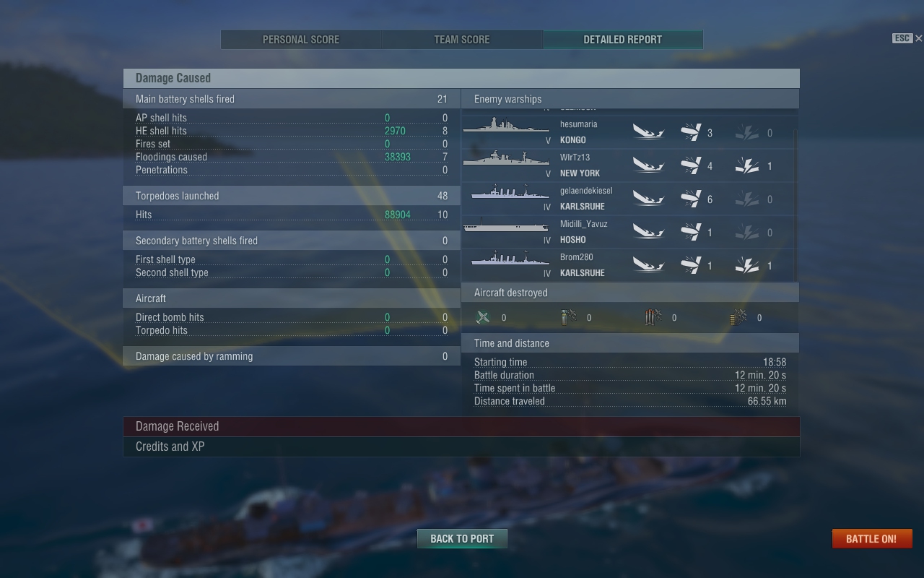Close the report with ESC button

click(907, 38)
